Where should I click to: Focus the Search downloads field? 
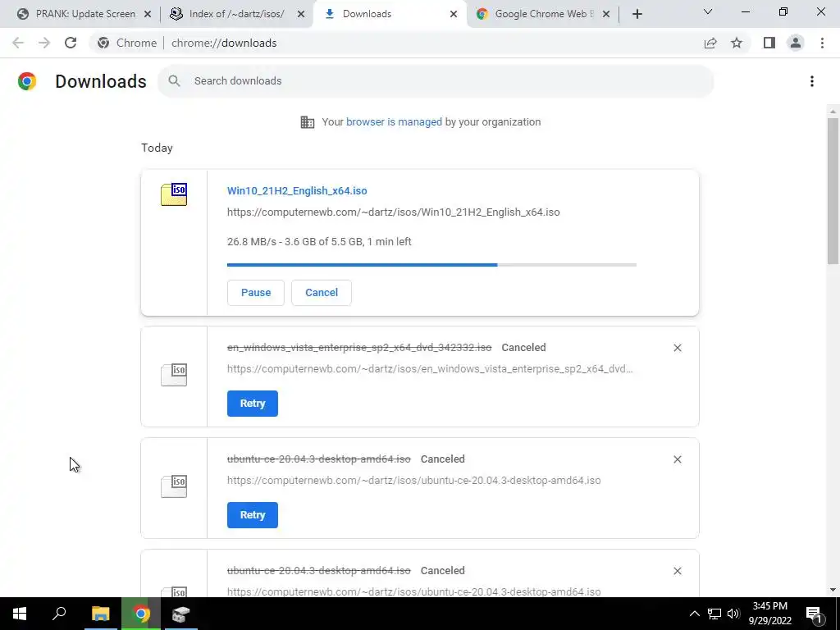(x=436, y=81)
